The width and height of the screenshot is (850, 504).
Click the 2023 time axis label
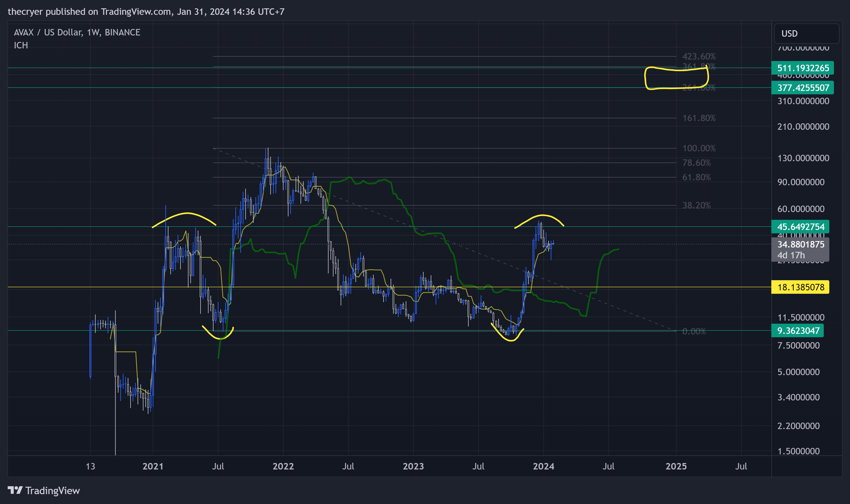[413, 466]
